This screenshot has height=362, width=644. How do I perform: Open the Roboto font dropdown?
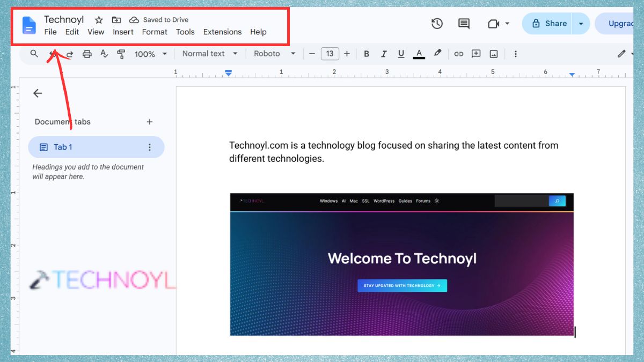tap(275, 54)
